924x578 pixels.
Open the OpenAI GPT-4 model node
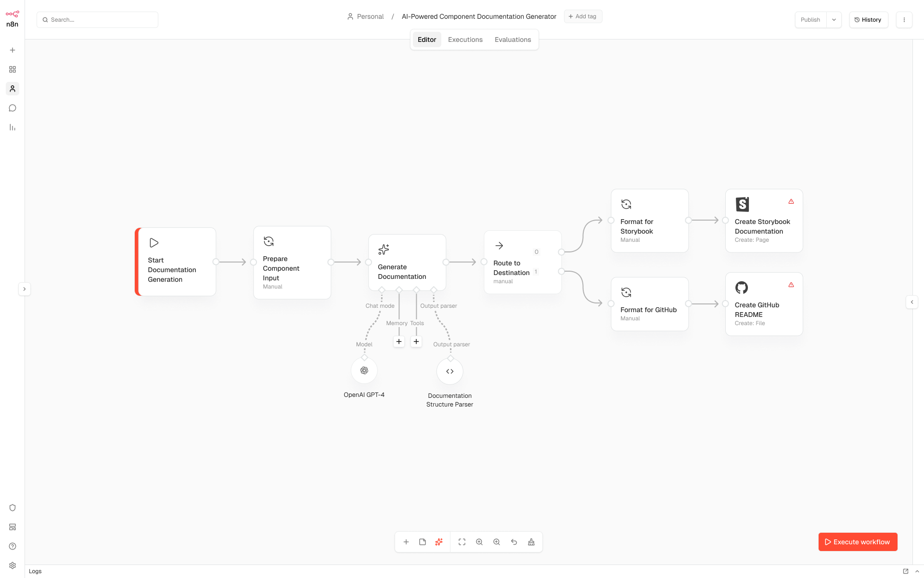(x=364, y=370)
